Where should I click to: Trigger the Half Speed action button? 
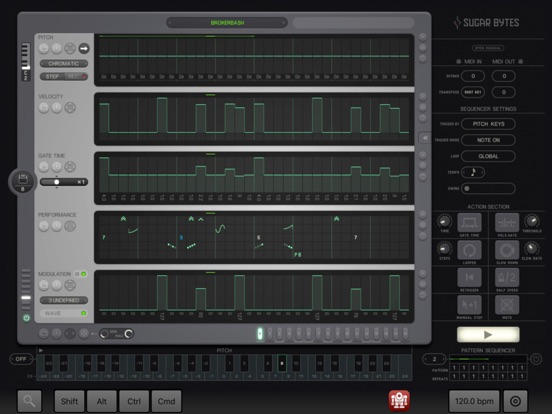tap(507, 278)
